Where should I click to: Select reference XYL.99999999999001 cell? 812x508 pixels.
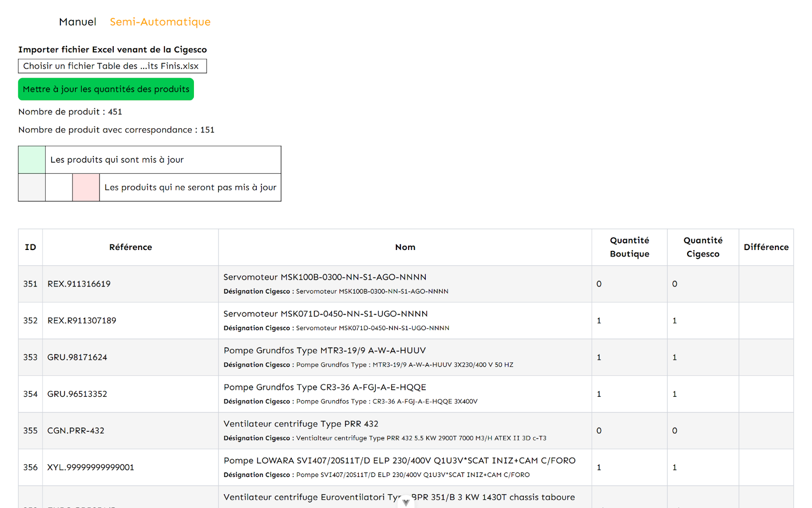pyautogui.click(x=91, y=467)
